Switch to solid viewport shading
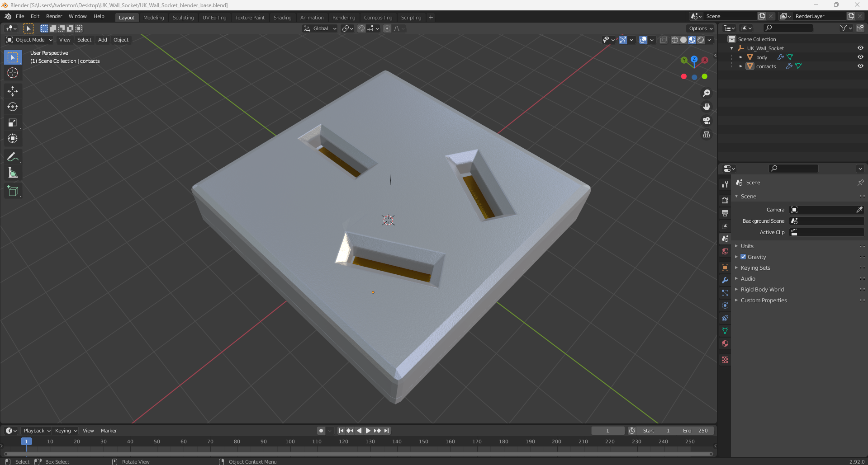The width and height of the screenshot is (868, 465). pyautogui.click(x=683, y=40)
